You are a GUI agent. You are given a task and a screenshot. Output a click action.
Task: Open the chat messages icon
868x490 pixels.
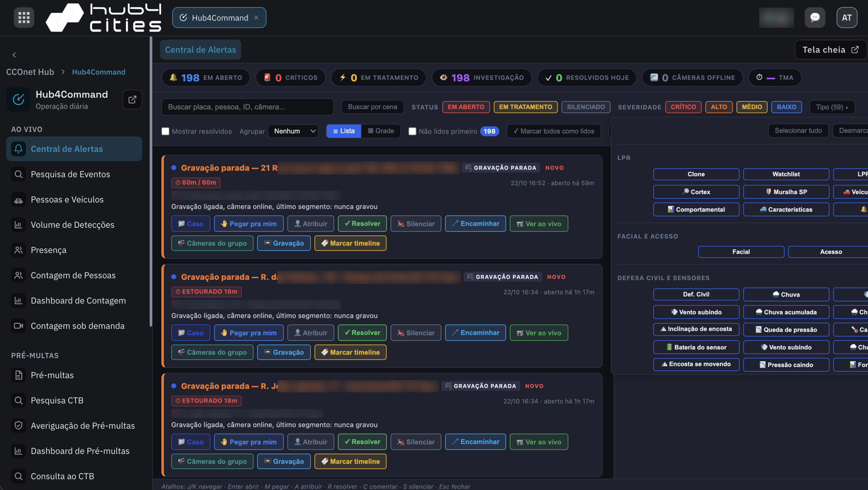click(815, 18)
